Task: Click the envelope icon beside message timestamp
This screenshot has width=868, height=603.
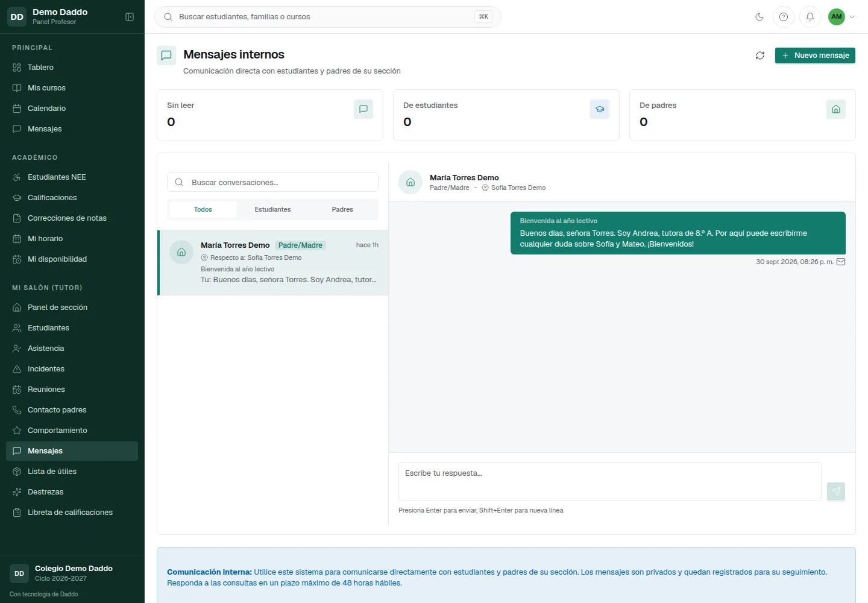Action: click(841, 262)
